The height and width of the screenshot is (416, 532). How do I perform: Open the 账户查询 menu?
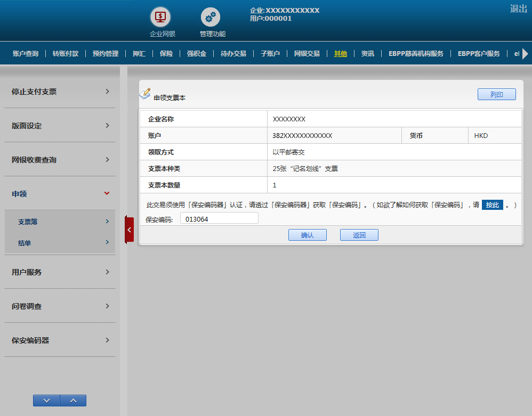pyautogui.click(x=26, y=54)
